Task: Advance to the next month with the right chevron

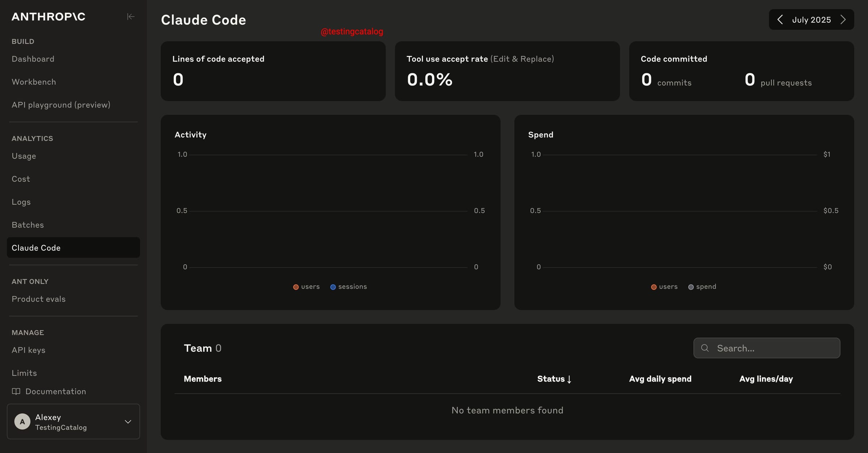Action: (x=843, y=20)
